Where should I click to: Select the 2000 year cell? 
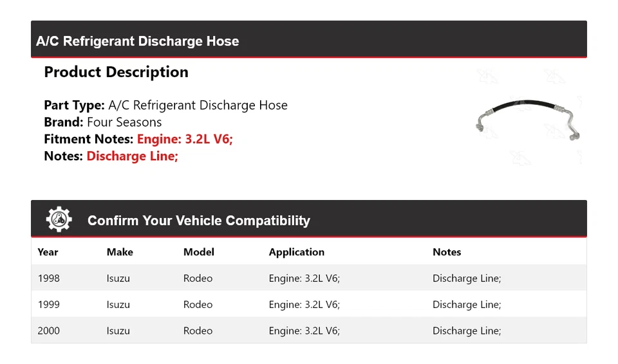48,331
